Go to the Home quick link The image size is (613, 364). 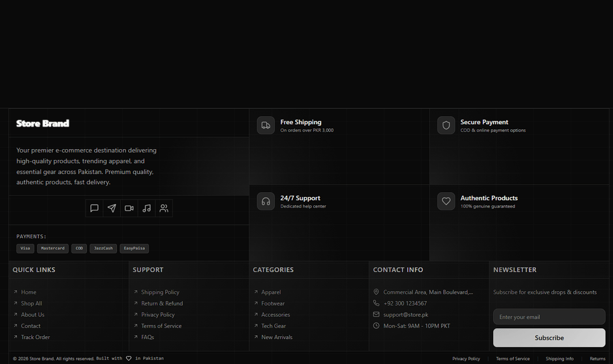click(x=28, y=292)
